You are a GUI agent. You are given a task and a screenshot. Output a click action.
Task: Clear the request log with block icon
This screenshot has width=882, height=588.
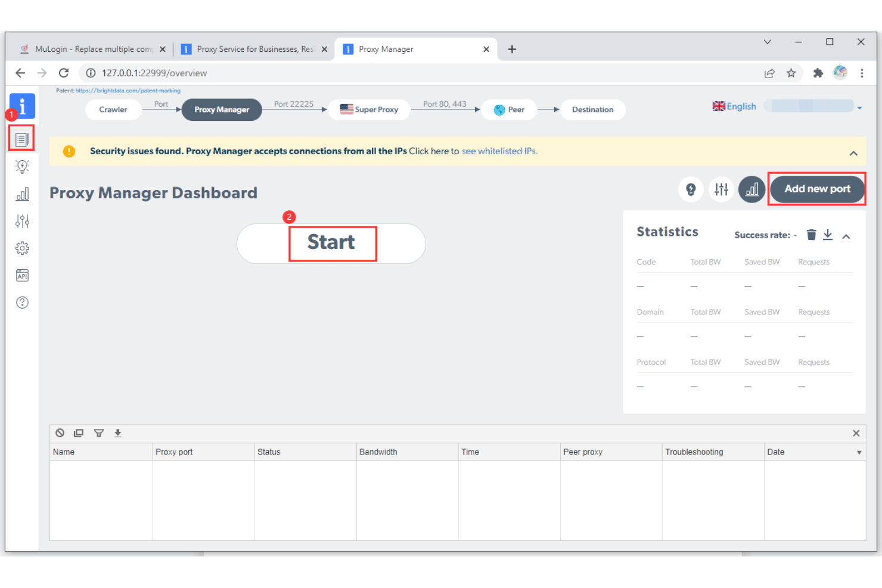tap(60, 433)
